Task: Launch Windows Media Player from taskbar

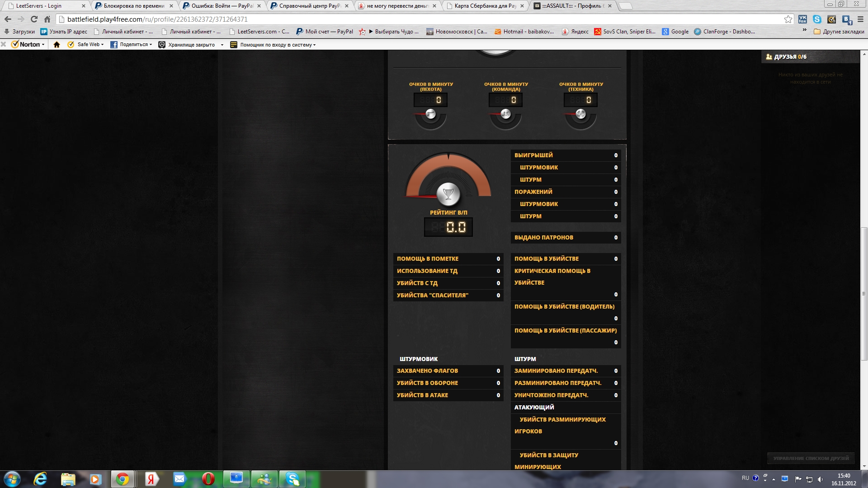Action: click(x=95, y=479)
